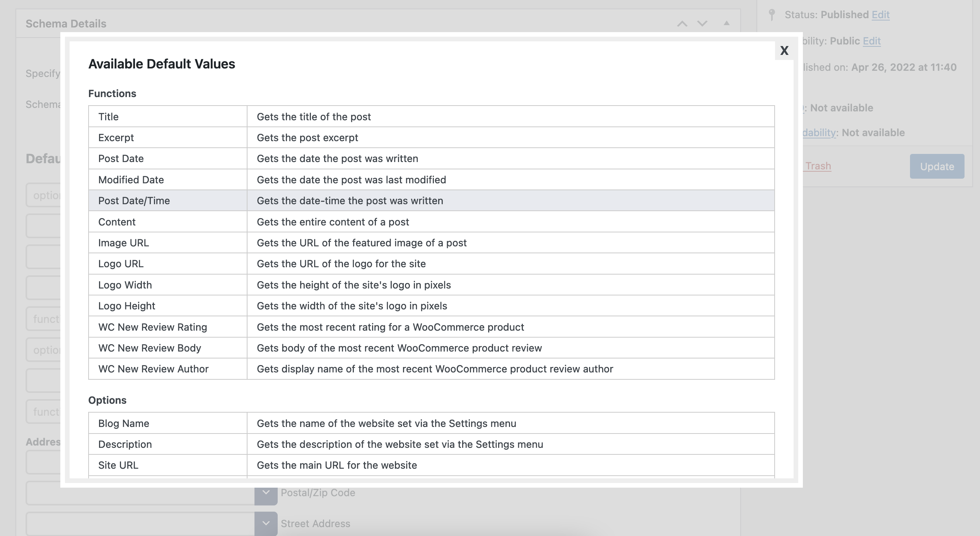Click the collapse arrow on Schema Details

726,22
